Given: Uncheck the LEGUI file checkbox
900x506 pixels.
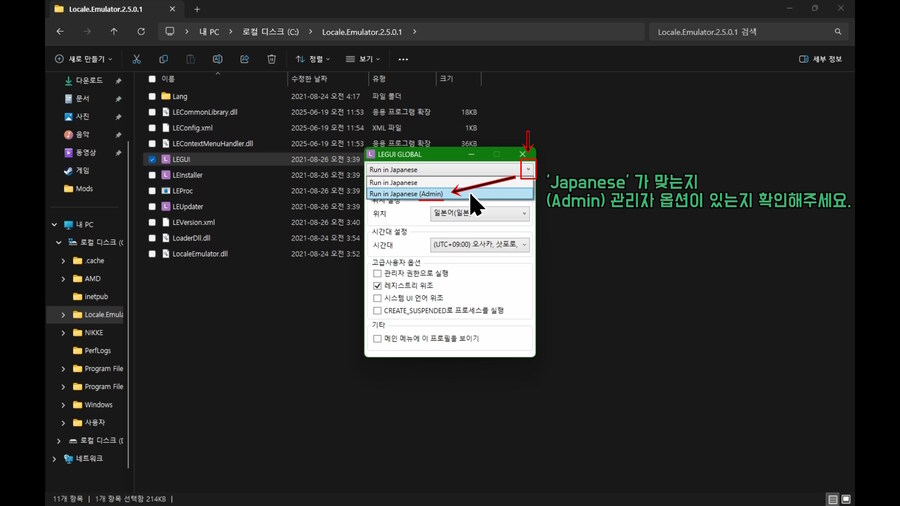Looking at the screenshot, I should point(152,159).
